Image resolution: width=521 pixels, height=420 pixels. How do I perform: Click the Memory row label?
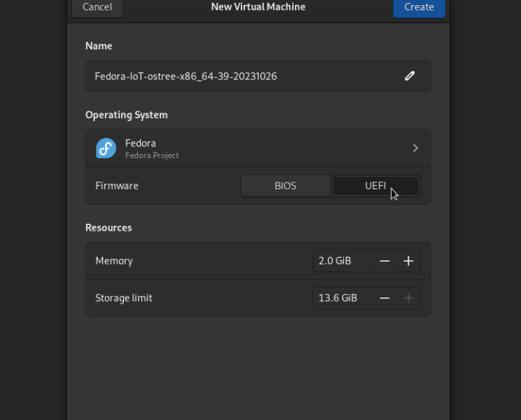click(114, 261)
